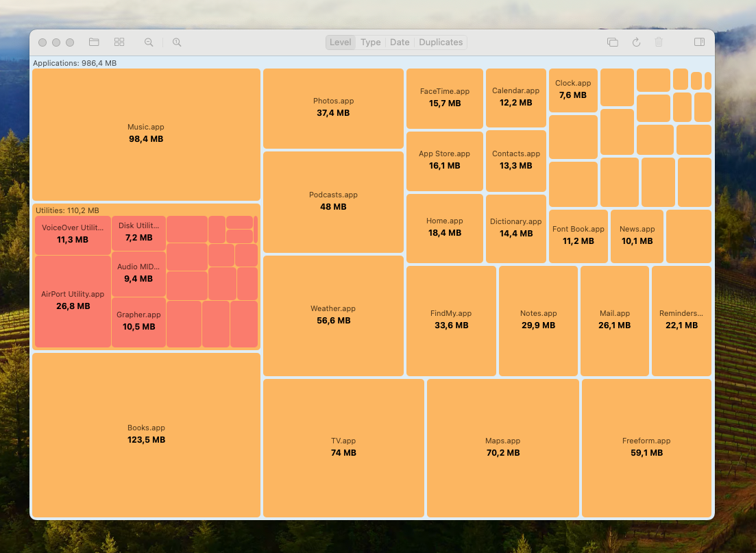Select the Grapher.app tile
This screenshot has height=553, width=756.
pyautogui.click(x=139, y=322)
